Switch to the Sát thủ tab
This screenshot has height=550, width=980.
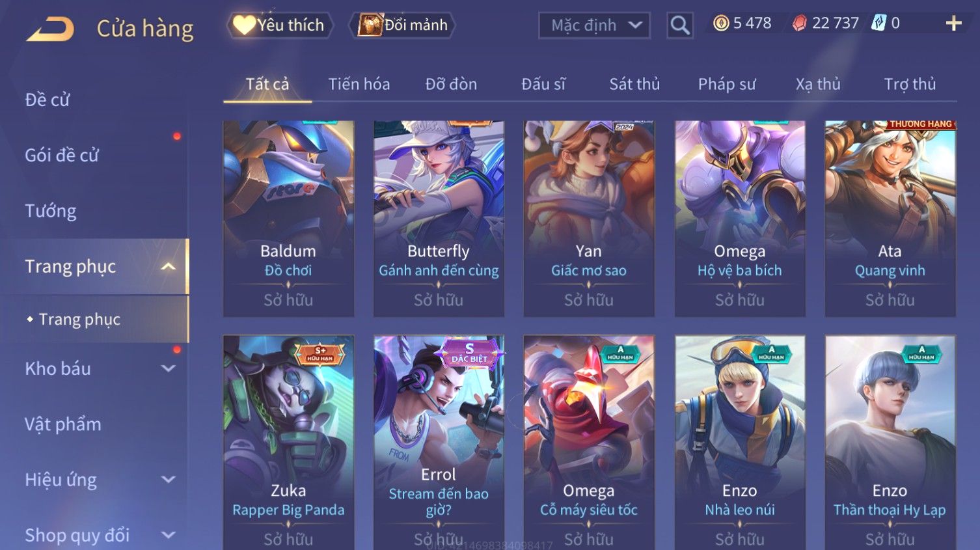click(x=634, y=84)
